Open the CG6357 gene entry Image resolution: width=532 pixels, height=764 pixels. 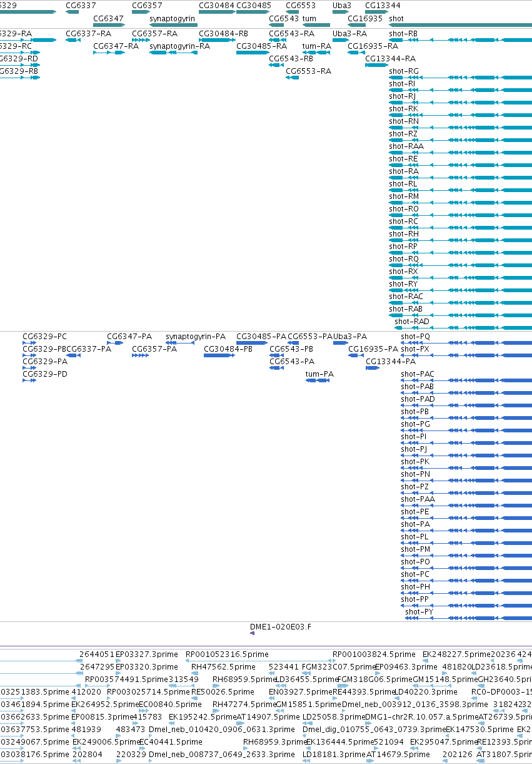point(147,6)
